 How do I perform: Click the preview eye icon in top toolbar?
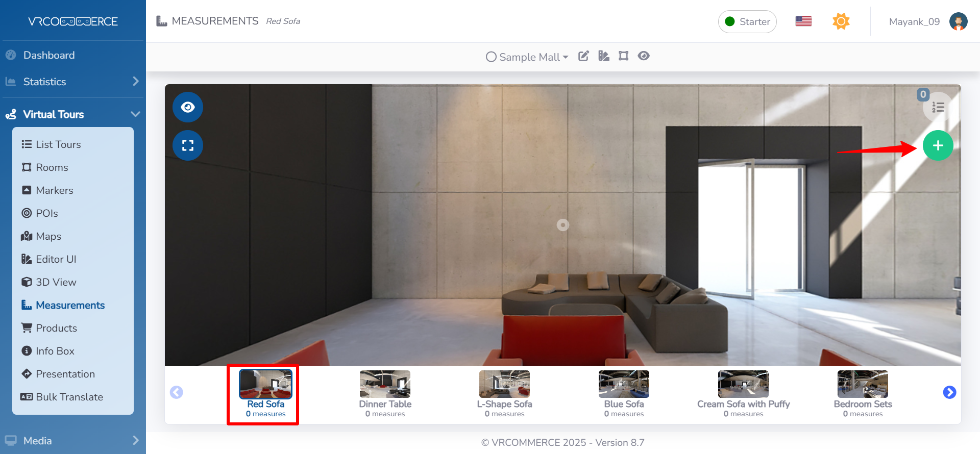644,56
